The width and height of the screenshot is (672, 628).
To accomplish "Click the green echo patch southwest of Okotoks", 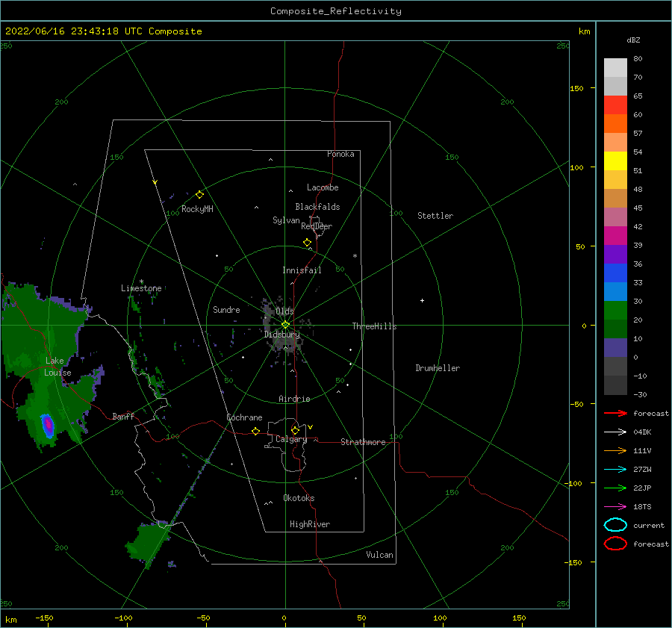I will (148, 544).
